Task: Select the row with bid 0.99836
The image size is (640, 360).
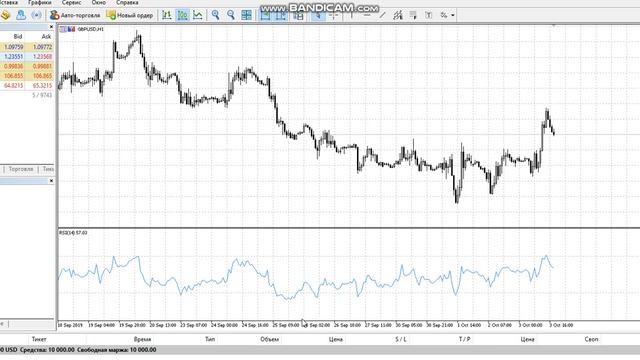Action: point(27,66)
